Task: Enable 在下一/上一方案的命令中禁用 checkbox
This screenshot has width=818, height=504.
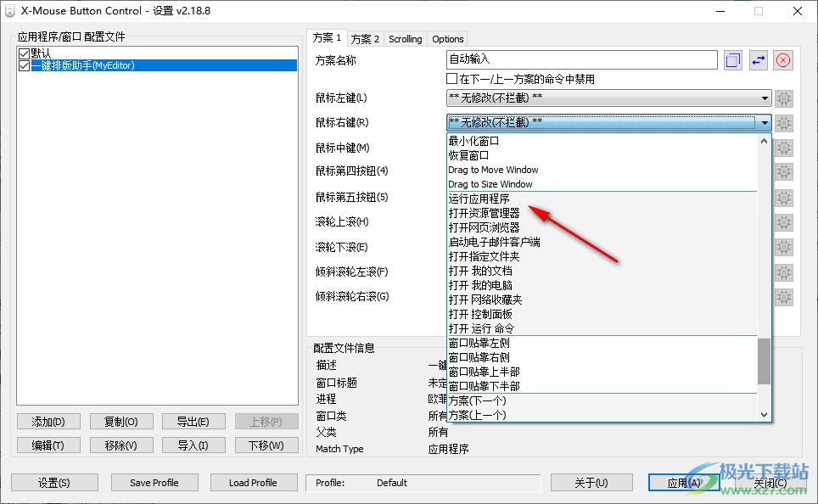Action: (x=452, y=79)
